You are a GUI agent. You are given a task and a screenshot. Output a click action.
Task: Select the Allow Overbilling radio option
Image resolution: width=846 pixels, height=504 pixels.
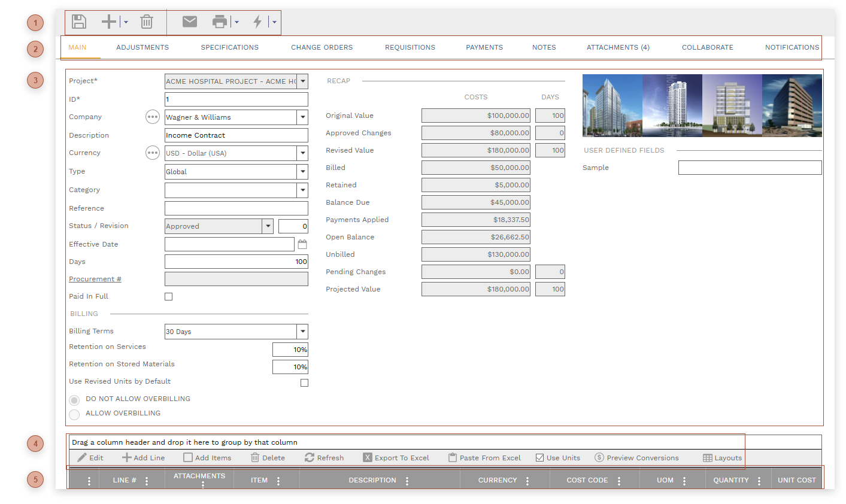(x=74, y=414)
